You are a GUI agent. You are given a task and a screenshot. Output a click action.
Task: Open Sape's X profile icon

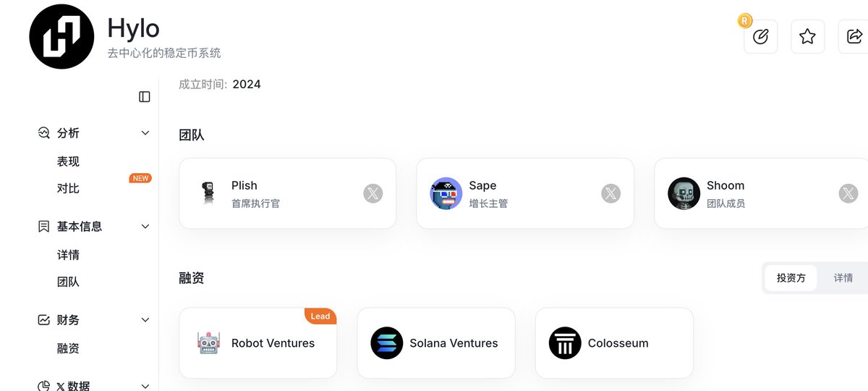click(610, 193)
